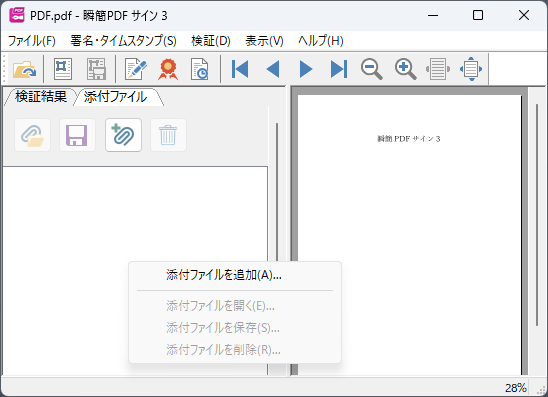Switch to the 検証結果 tab
548x397 pixels.
pyautogui.click(x=41, y=96)
